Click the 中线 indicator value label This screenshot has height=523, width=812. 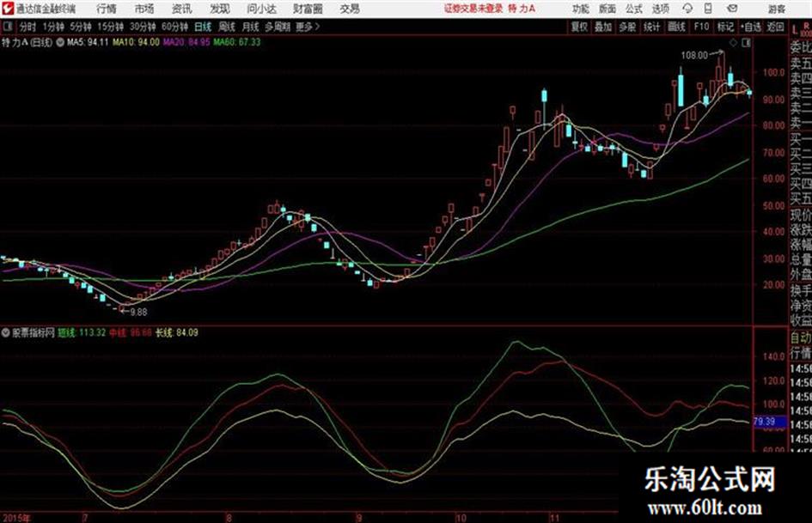tap(131, 333)
